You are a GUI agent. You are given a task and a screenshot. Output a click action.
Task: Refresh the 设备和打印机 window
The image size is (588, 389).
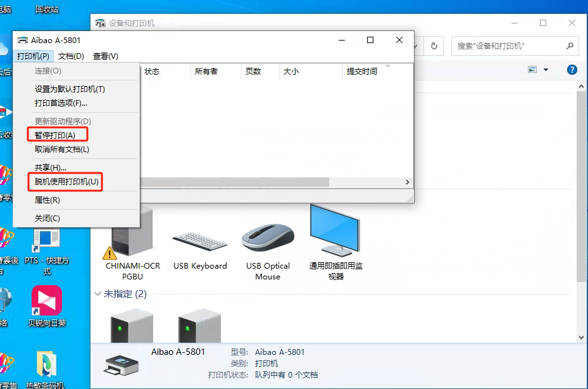434,46
